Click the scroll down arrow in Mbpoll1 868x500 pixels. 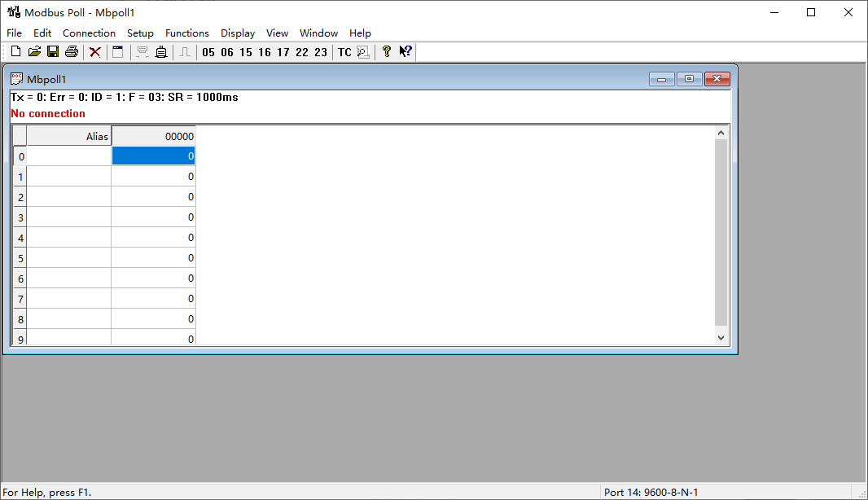pyautogui.click(x=721, y=338)
